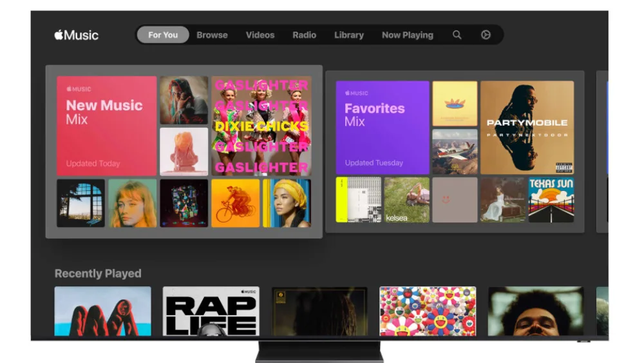Open the Library tab
Screen dimensions: 644x363
tap(349, 35)
